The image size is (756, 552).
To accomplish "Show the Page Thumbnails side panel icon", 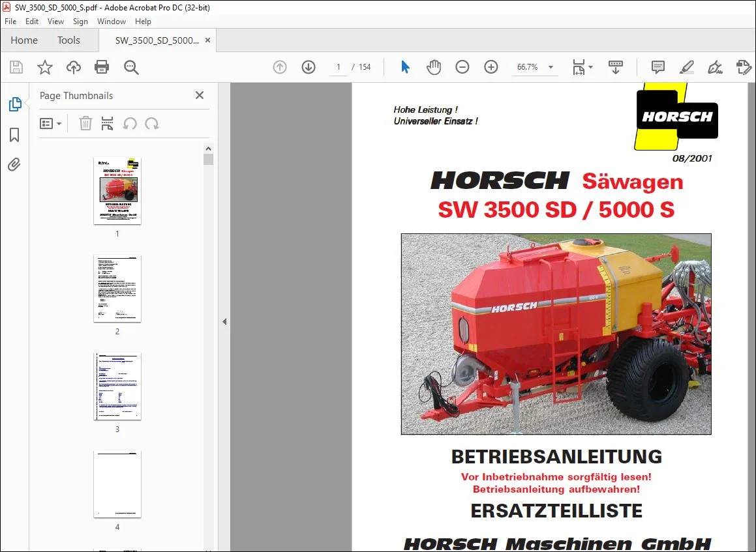I will 15,104.
